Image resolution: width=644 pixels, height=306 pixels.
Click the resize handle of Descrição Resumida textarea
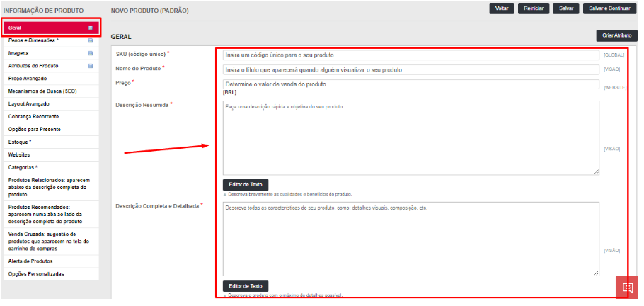(x=596, y=171)
